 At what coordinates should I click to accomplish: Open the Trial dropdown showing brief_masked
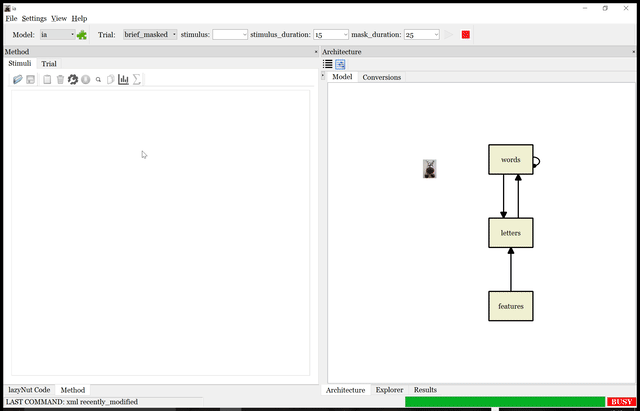tap(150, 34)
